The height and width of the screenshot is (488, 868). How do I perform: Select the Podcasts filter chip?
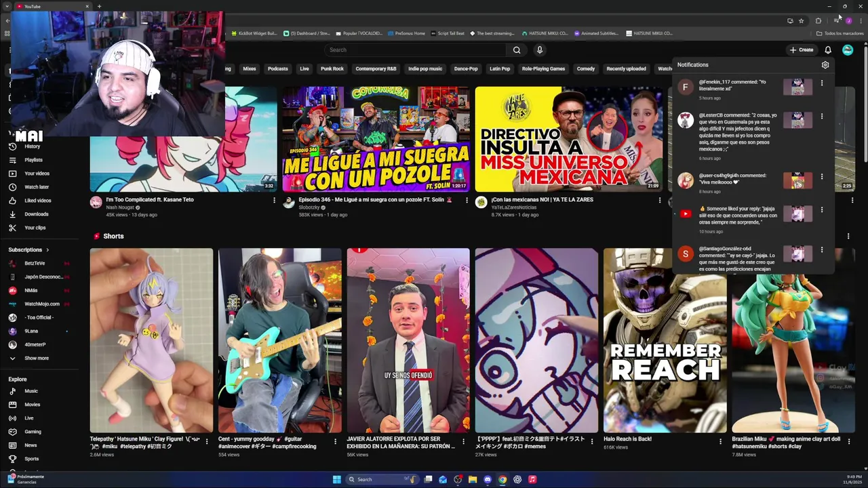278,69
